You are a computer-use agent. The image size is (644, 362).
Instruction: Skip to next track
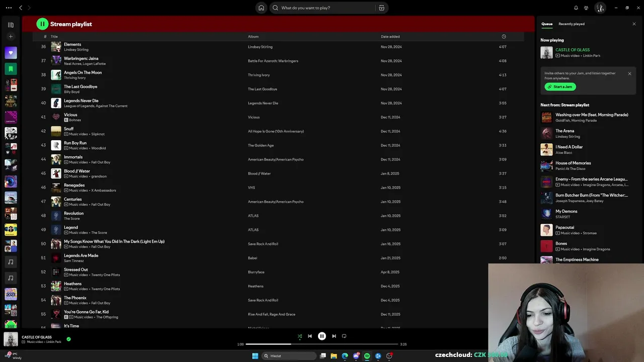tap(334, 336)
